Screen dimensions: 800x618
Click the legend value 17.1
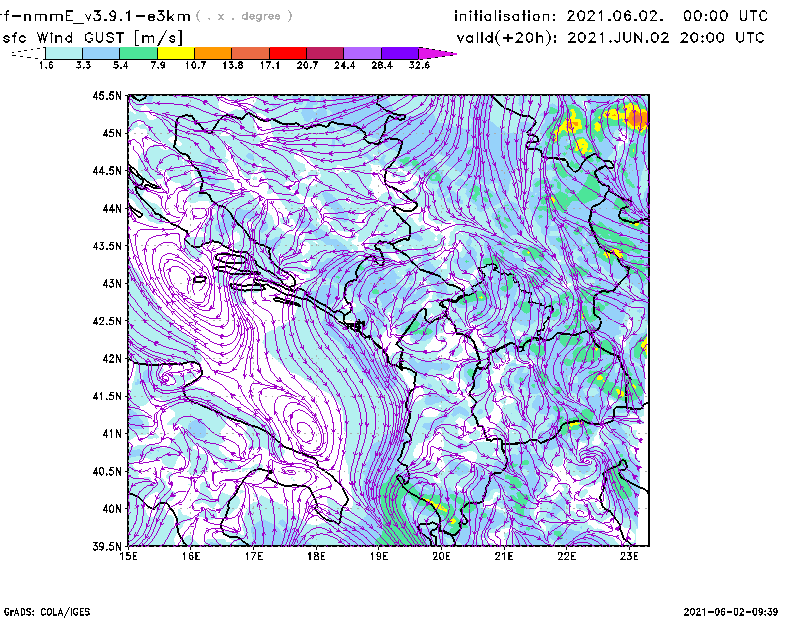coord(269,65)
